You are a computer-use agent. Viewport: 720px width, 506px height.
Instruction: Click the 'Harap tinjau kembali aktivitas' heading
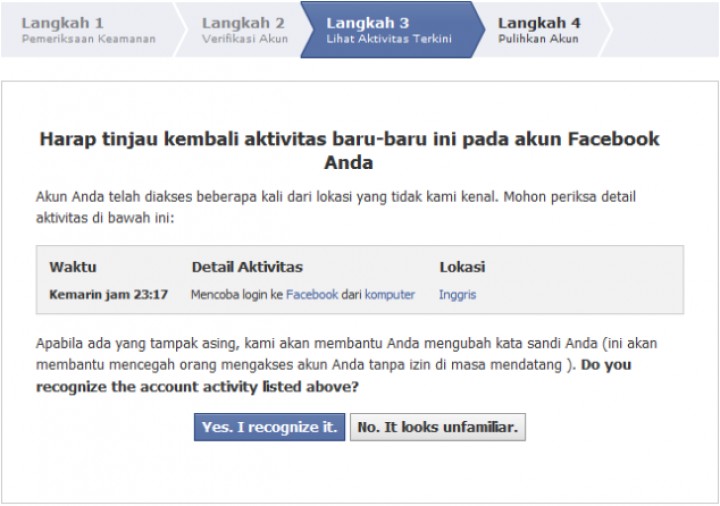pyautogui.click(x=349, y=151)
